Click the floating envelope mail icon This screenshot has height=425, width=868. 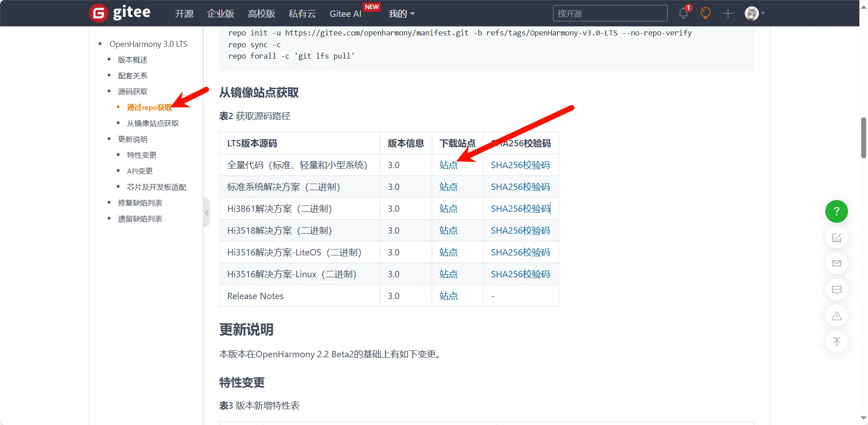(836, 264)
